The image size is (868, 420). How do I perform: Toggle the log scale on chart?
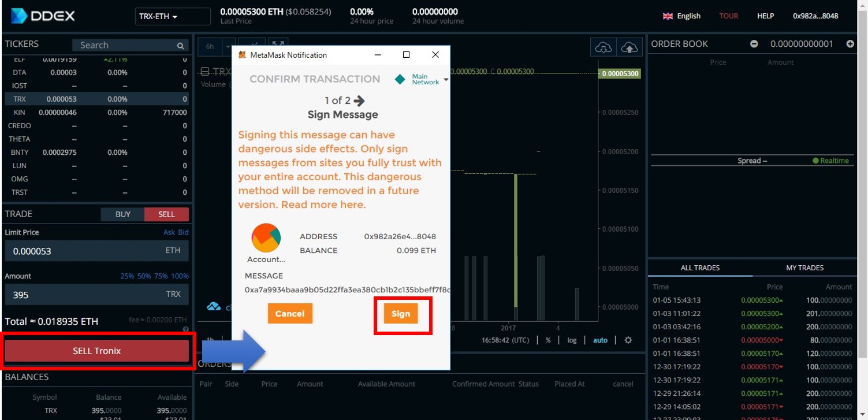pyautogui.click(x=572, y=340)
